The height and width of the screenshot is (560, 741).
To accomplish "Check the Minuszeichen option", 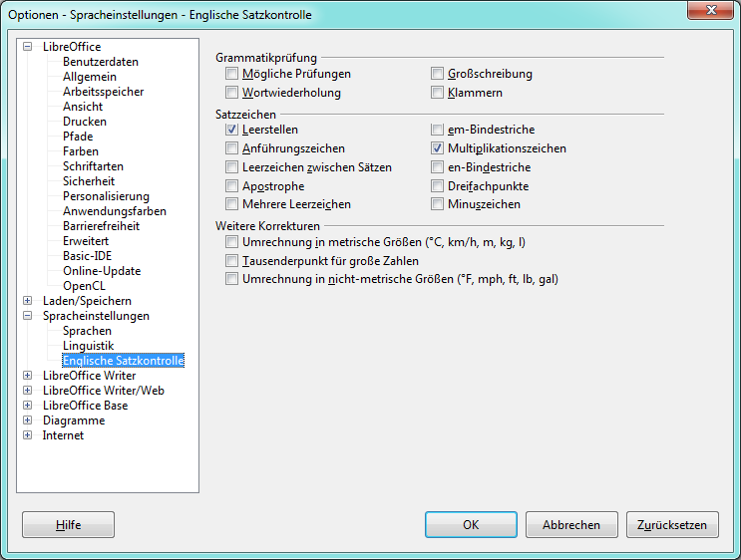I will point(437,204).
